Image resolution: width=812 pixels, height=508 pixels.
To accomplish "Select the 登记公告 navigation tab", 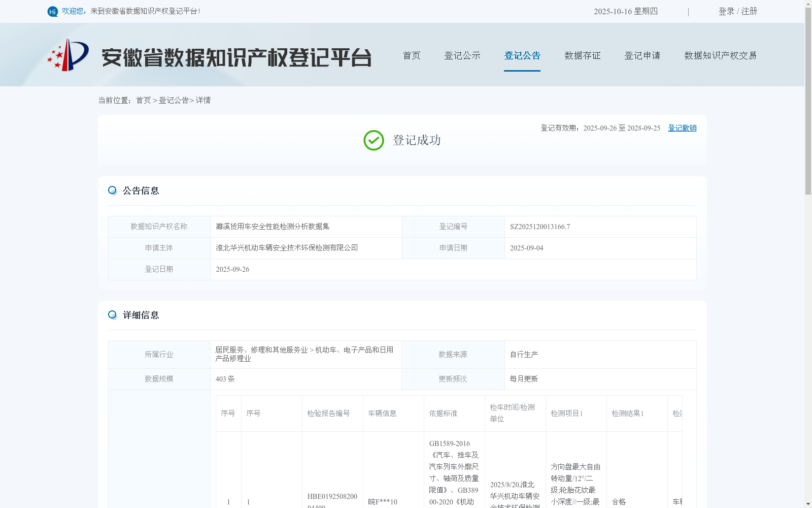I will (x=522, y=55).
